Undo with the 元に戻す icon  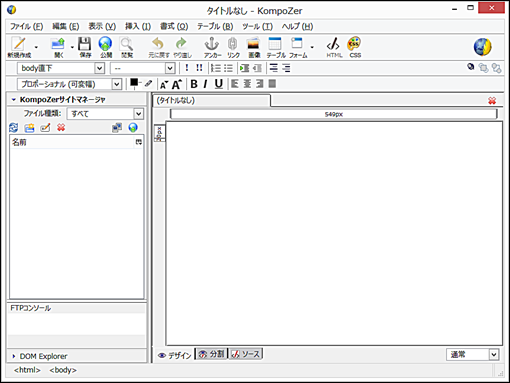pos(158,47)
